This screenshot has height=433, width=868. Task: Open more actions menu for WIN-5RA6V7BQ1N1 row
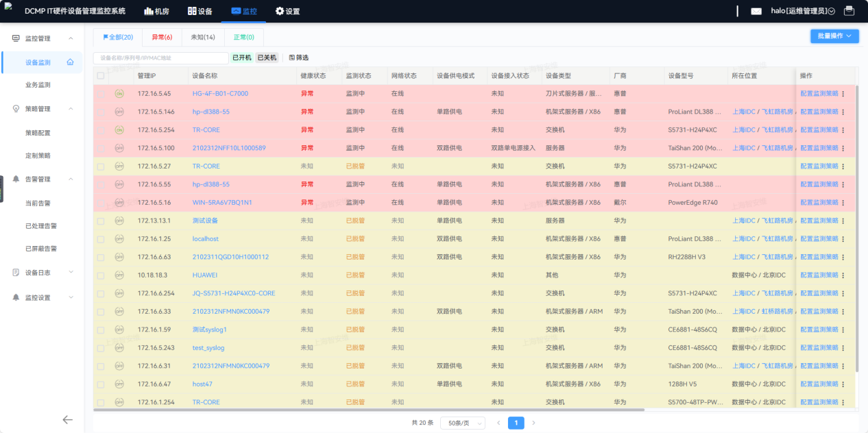pyautogui.click(x=843, y=203)
